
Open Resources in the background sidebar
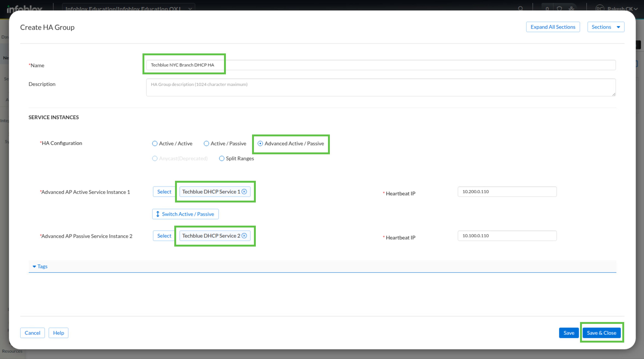12,351
